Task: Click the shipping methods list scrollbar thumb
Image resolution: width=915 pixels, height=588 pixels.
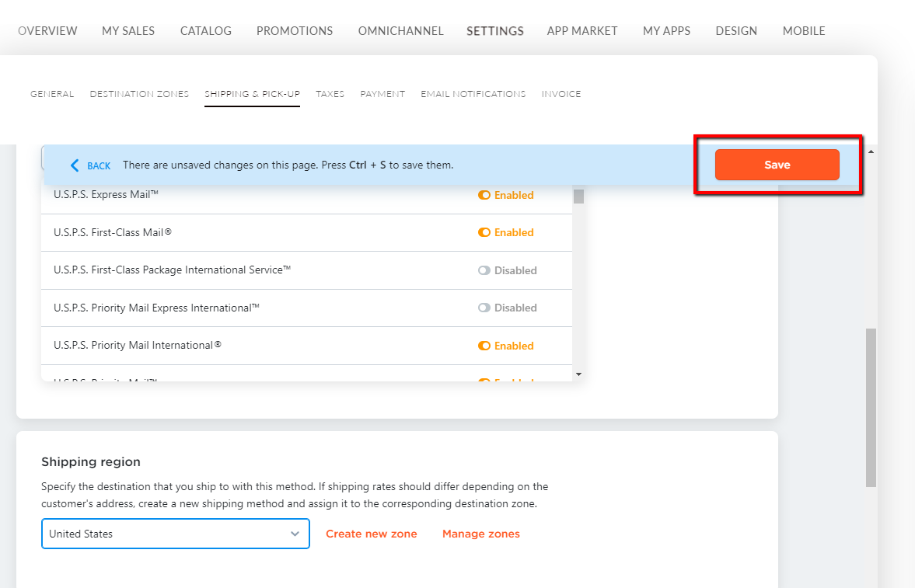Action: tap(578, 196)
